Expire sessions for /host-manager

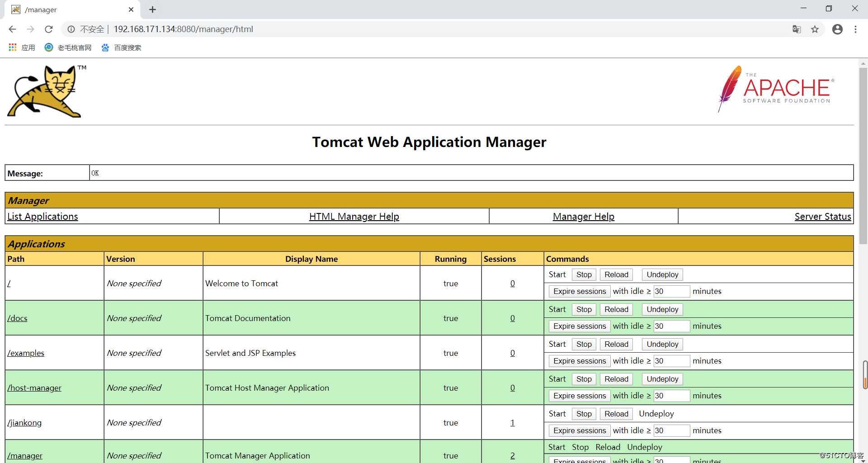tap(580, 396)
